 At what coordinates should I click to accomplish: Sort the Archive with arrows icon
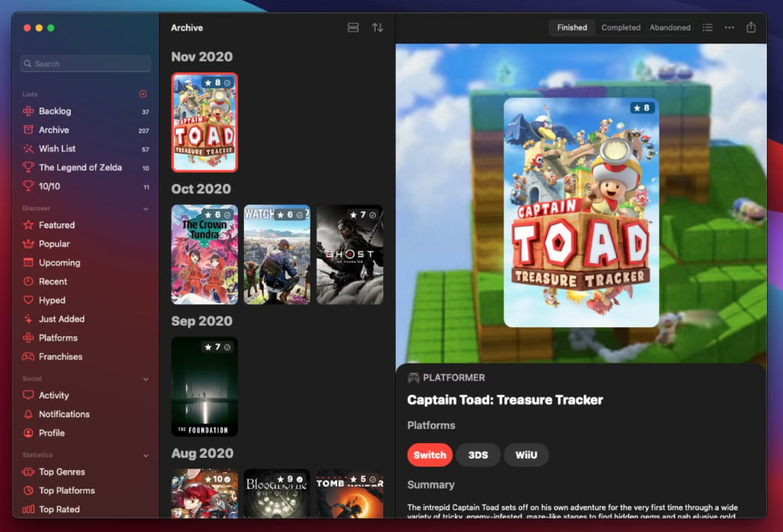pyautogui.click(x=378, y=28)
